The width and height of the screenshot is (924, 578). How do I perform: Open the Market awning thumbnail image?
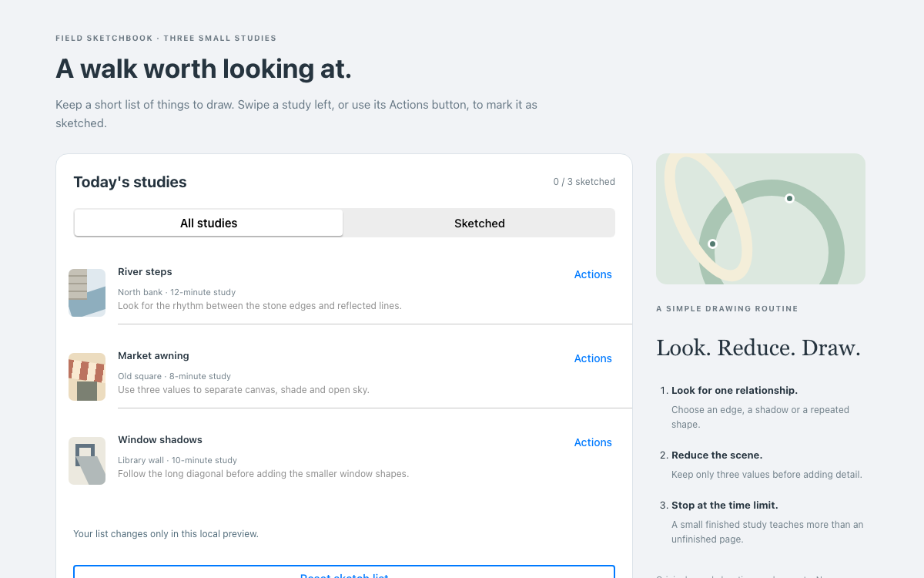click(87, 377)
